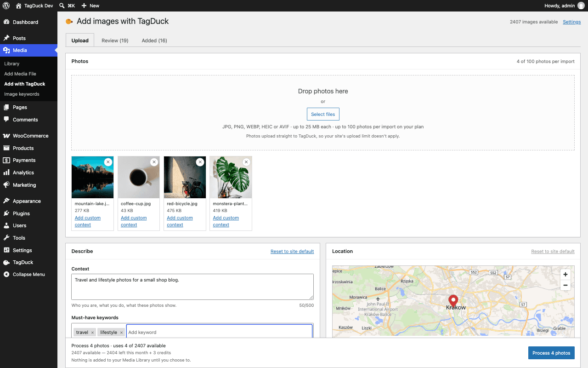Click the Select files button
Viewport: 588px width, 368px height.
[323, 114]
